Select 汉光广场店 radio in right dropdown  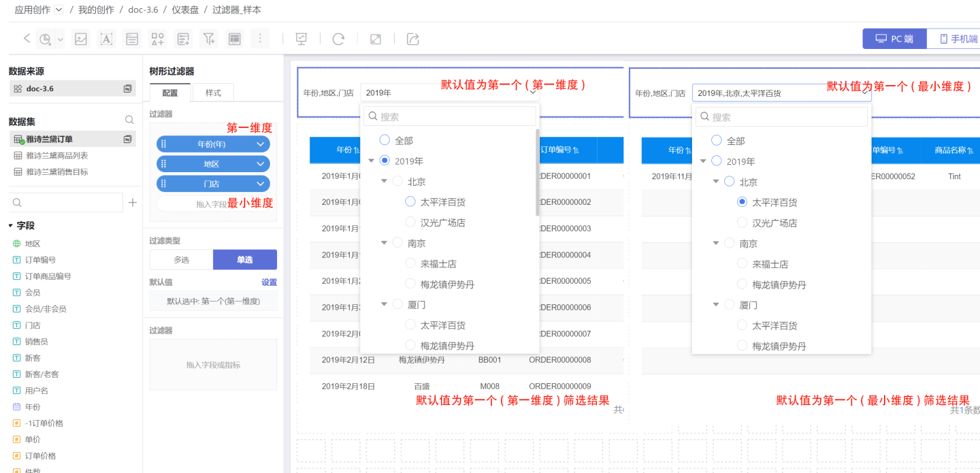tap(742, 223)
